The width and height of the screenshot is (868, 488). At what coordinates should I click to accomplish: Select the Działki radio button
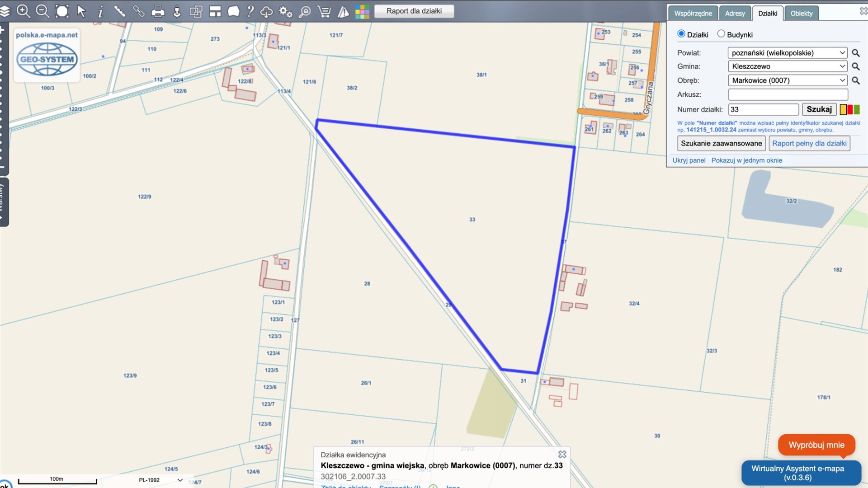click(681, 34)
